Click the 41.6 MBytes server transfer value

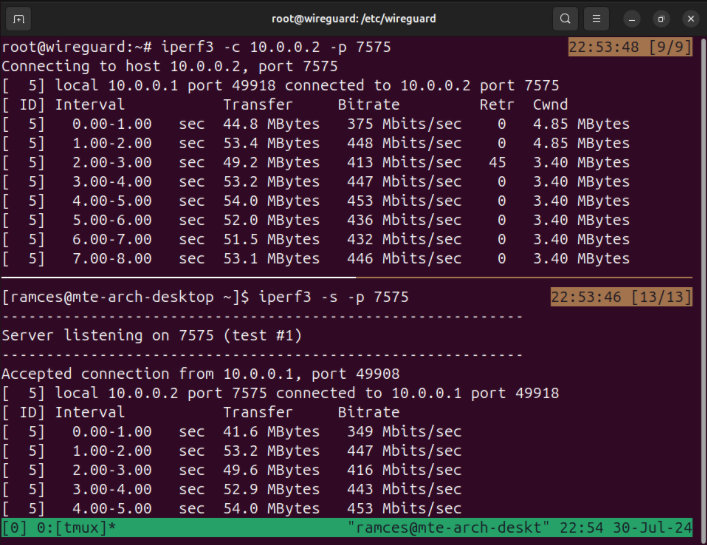coord(271,431)
